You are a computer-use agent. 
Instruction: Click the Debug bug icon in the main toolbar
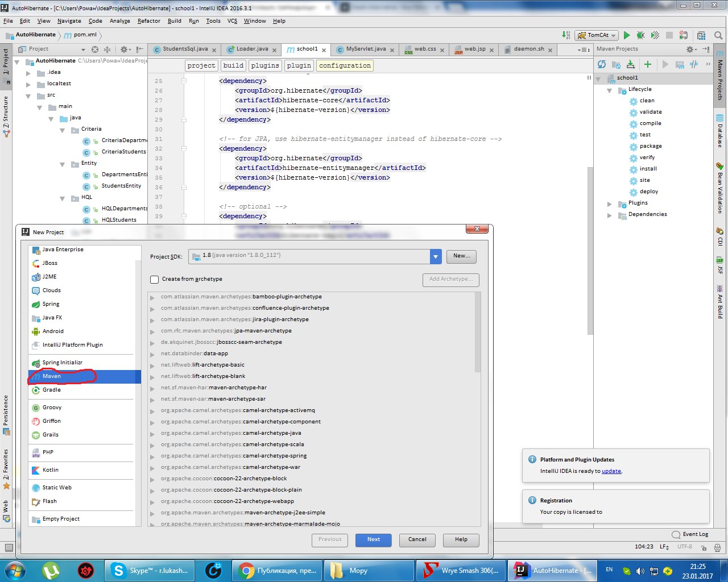click(x=641, y=35)
